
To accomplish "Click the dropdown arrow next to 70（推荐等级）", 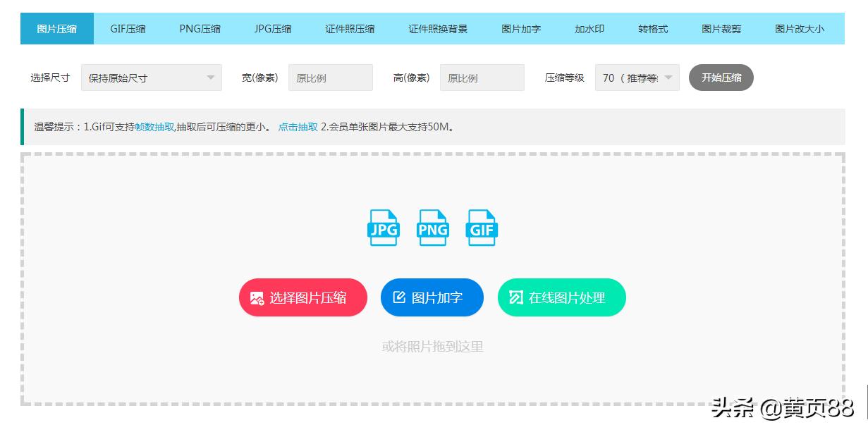I will (667, 78).
